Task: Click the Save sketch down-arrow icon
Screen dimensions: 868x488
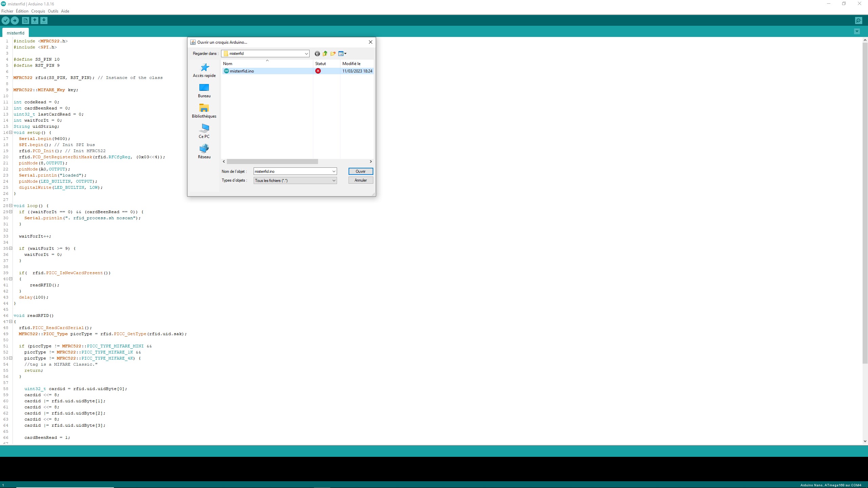Action: click(44, 21)
